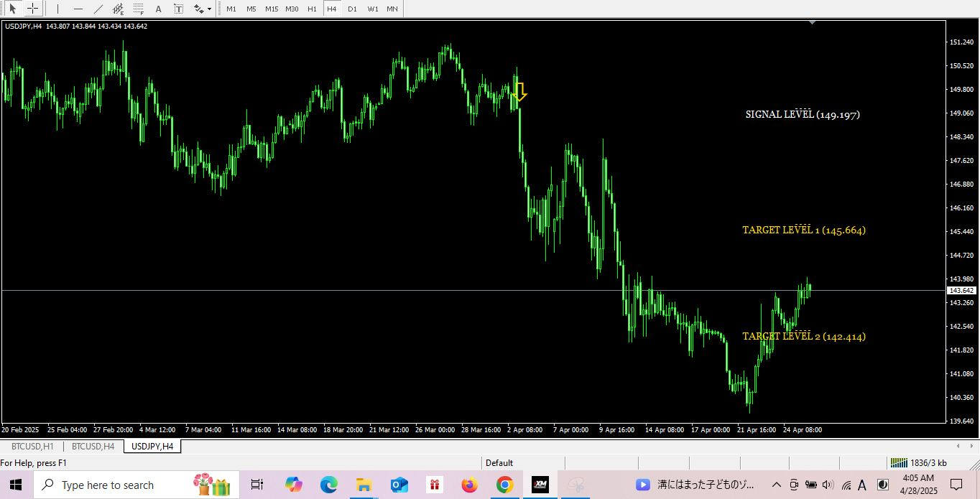Switch timeframe to D1
Viewport: 980px width, 499px height.
(351, 9)
